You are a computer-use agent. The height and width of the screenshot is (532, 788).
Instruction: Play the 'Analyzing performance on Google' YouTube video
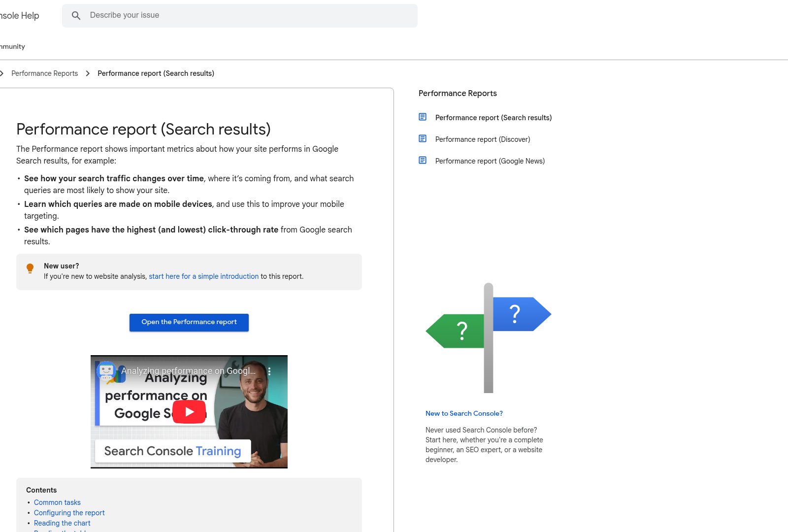(189, 412)
